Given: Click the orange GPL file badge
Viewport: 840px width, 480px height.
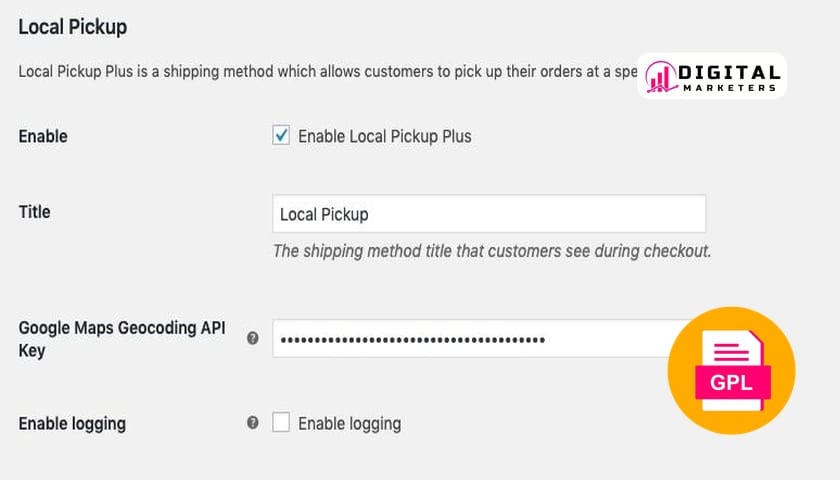Looking at the screenshot, I should [731, 370].
